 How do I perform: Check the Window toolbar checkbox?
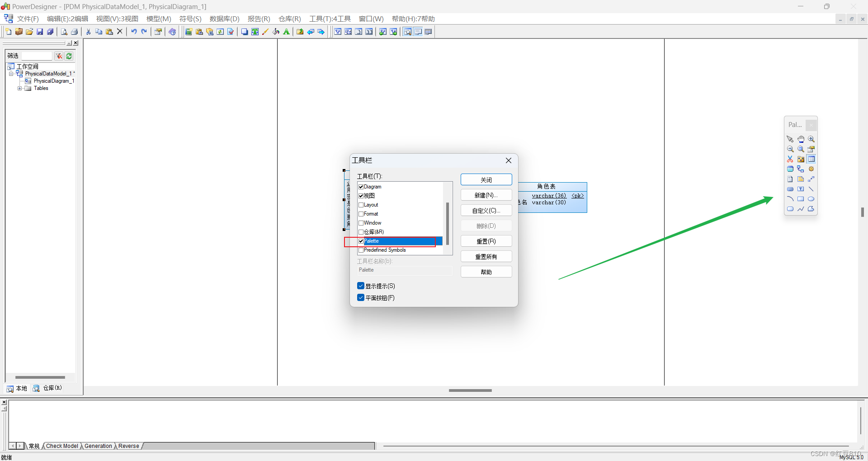click(x=361, y=223)
